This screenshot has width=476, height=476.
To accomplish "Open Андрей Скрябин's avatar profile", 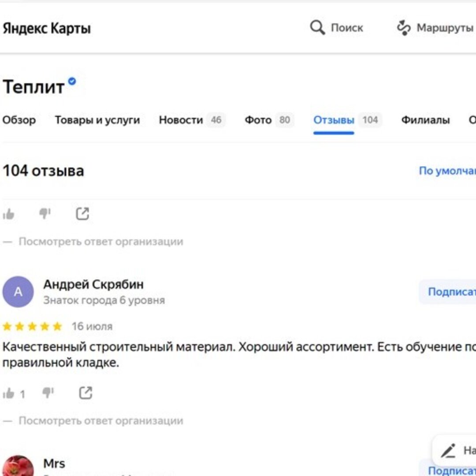I will (18, 292).
